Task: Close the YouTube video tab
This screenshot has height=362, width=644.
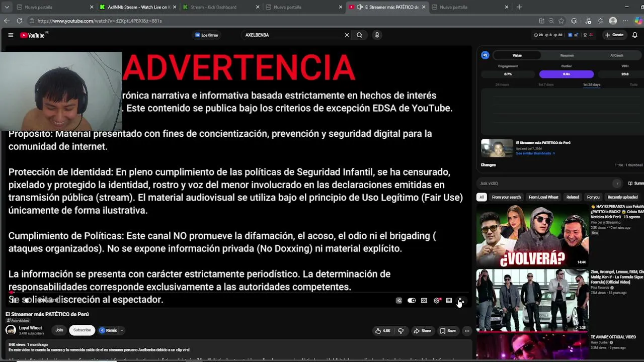Action: point(424,7)
